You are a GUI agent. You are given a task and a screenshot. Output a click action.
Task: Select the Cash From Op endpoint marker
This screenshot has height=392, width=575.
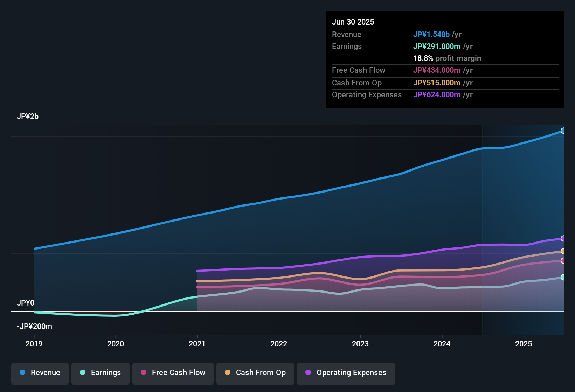[x=563, y=251]
